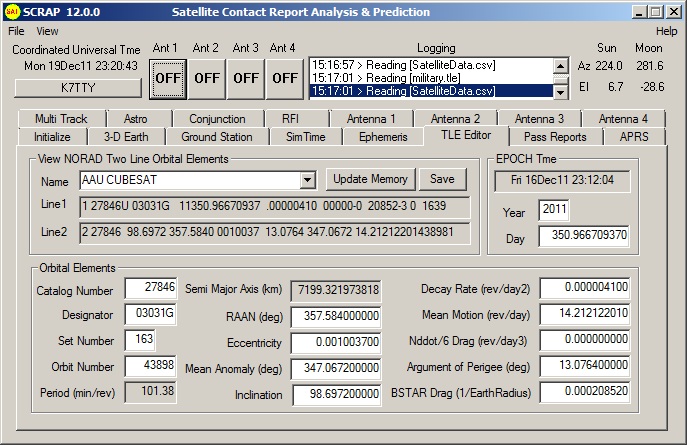Click the Semi Major Axis value
This screenshot has width=687, height=445.
[336, 290]
